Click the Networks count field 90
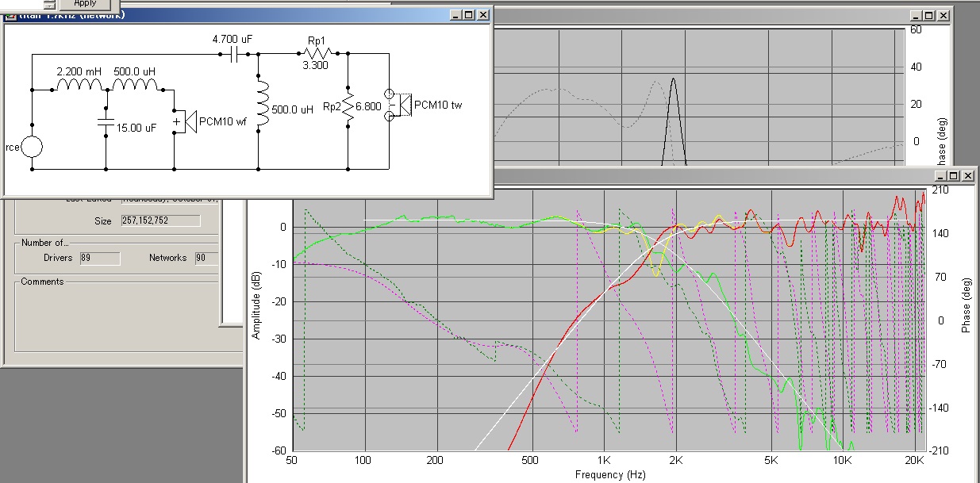 tap(206, 258)
